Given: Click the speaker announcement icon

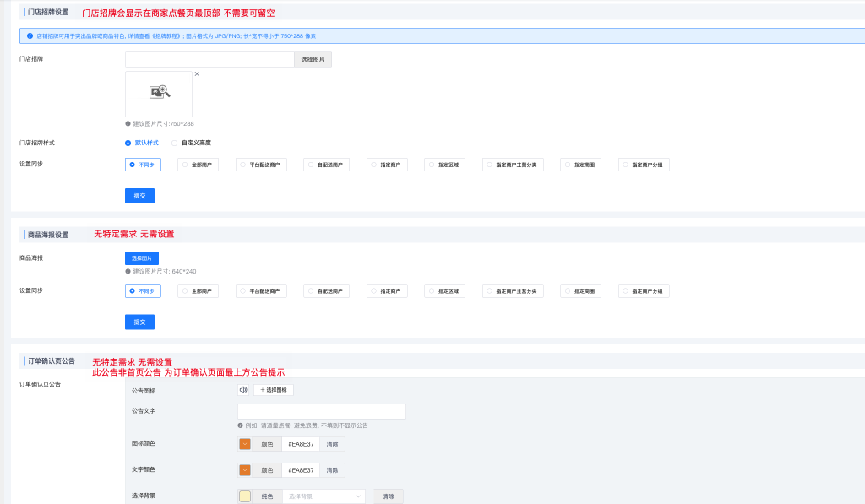Looking at the screenshot, I should 243,390.
